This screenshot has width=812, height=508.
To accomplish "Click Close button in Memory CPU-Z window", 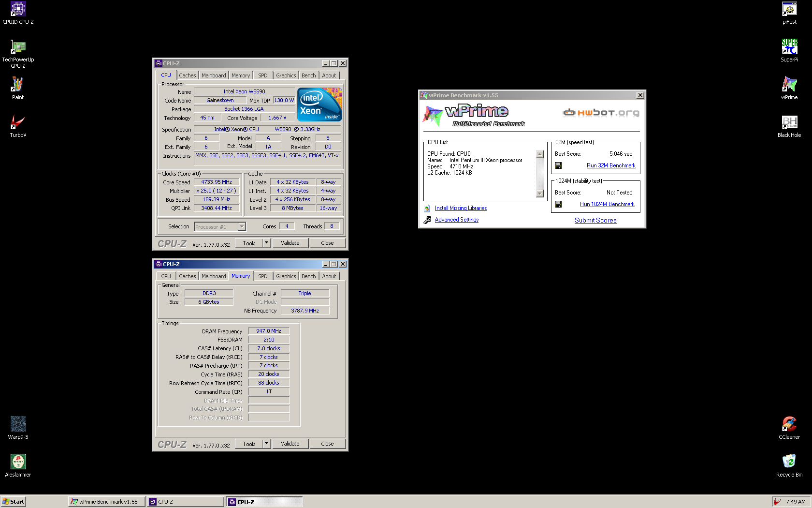I will (x=327, y=444).
